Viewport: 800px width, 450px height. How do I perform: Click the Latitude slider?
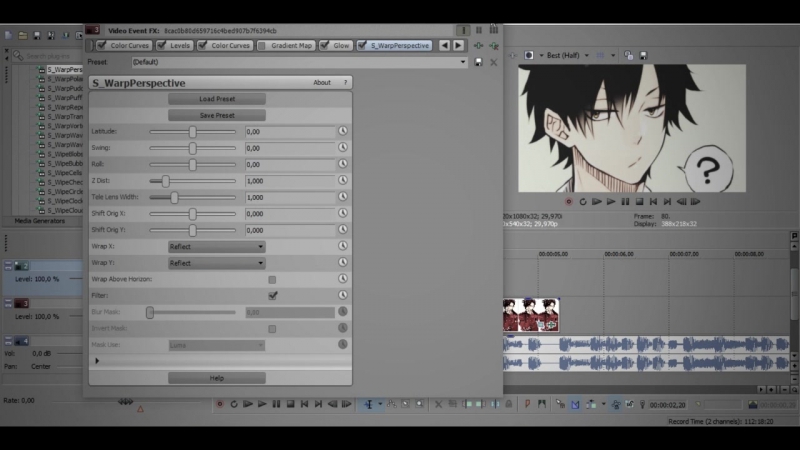click(192, 132)
